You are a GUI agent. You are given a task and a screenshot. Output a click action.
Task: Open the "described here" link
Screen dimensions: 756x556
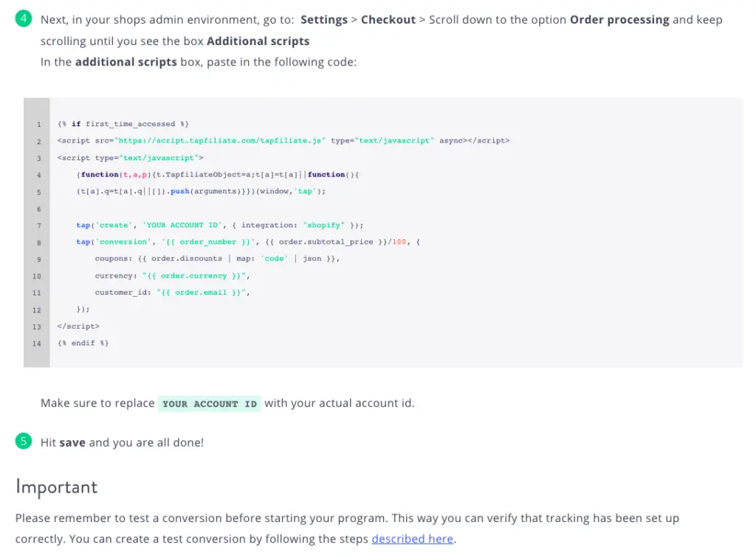point(412,539)
